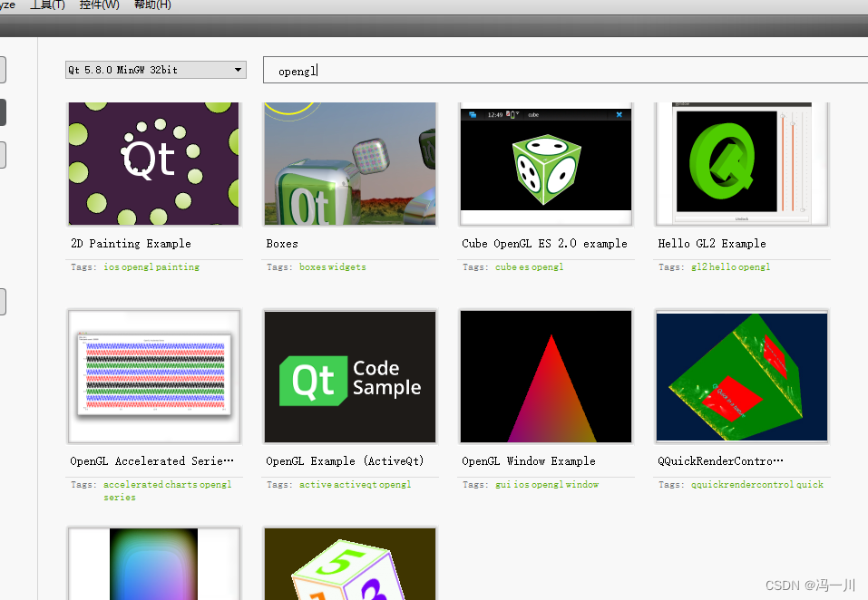The width and height of the screenshot is (868, 600).
Task: Open the QQuickRenderControl cube thumbnail
Action: tap(742, 377)
